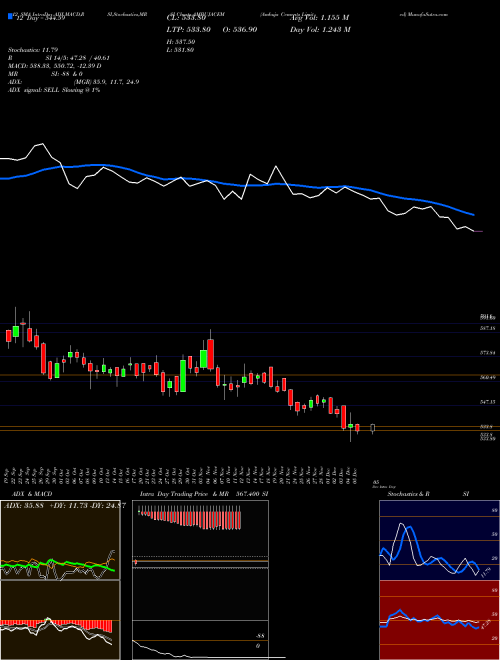Screen dimensions: 500x660
Task: Click the 'Stochastics & R SI' panel title
Action: pos(428,494)
